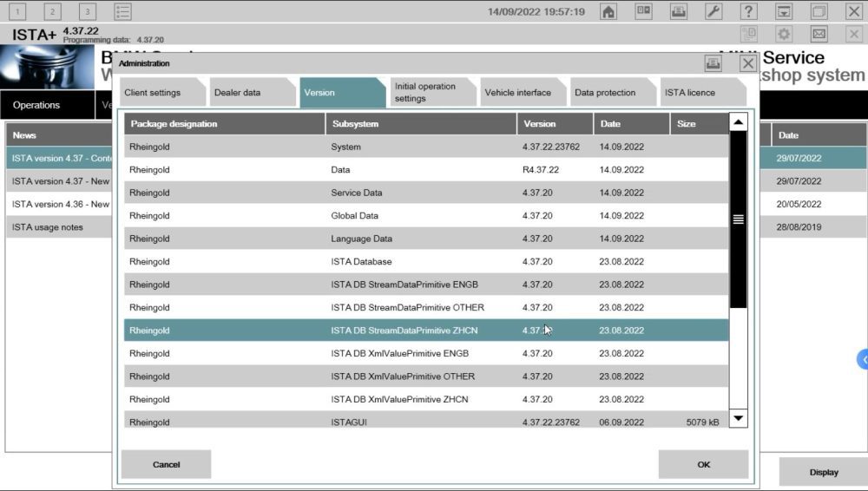This screenshot has height=491, width=868.
Task: Click the Display button in main window
Action: (824, 472)
